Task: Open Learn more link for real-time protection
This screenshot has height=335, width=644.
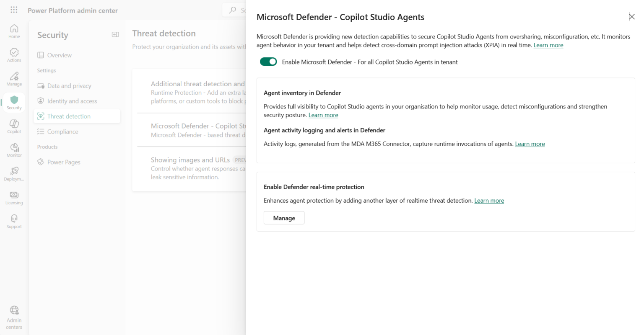Action: [489, 201]
